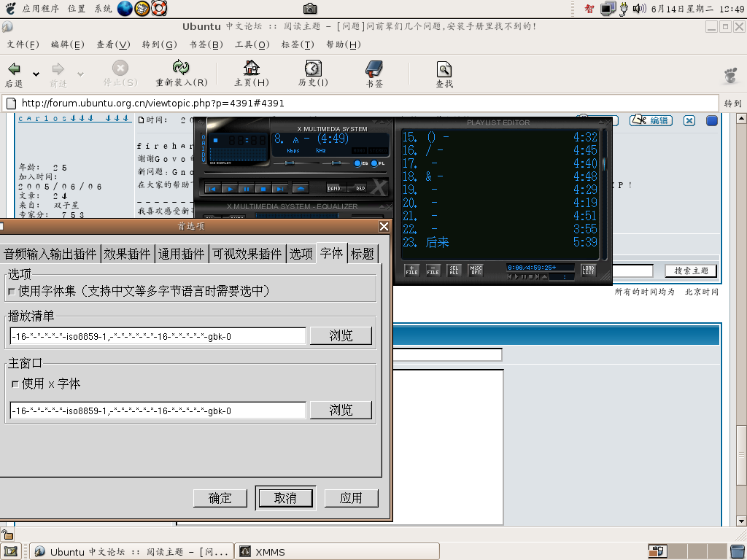
Task: Click XMMS pause button in main window
Action: click(x=246, y=189)
